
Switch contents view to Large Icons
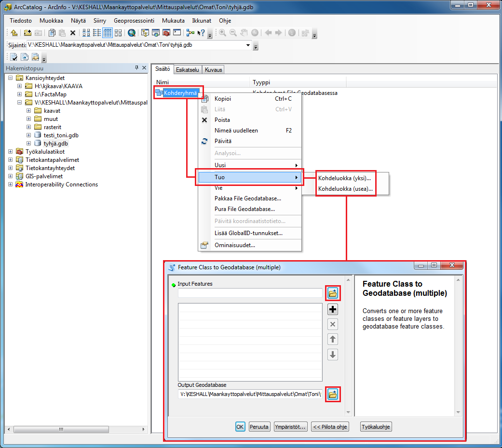click(x=86, y=33)
